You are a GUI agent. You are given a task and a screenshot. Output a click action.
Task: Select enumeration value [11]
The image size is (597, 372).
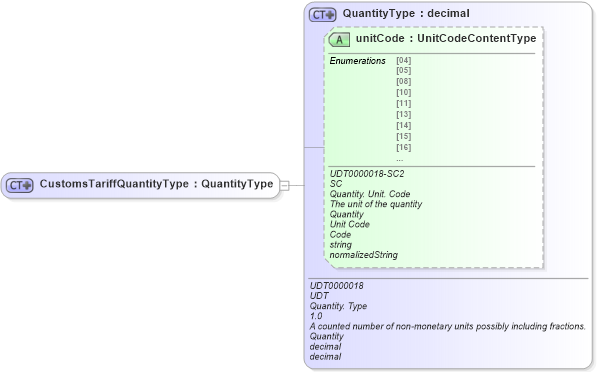[404, 104]
